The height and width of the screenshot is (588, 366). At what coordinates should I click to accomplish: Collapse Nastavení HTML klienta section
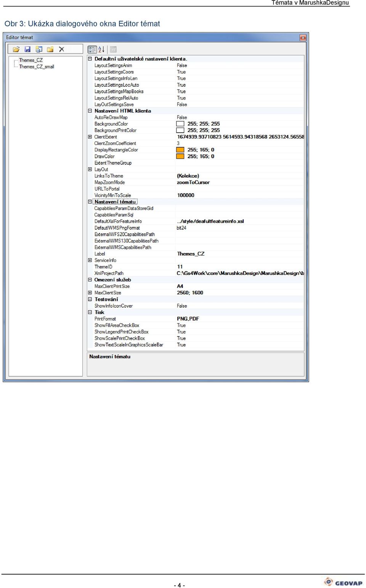click(90, 111)
